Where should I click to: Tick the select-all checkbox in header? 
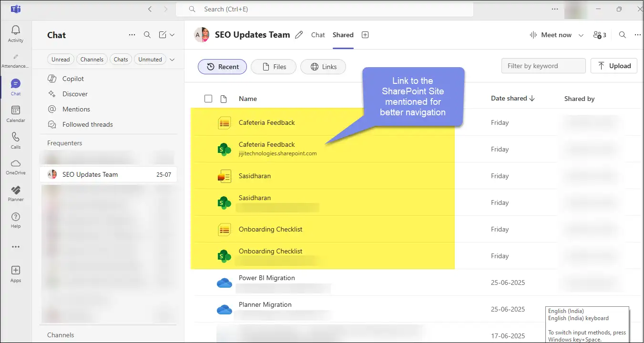coord(208,99)
